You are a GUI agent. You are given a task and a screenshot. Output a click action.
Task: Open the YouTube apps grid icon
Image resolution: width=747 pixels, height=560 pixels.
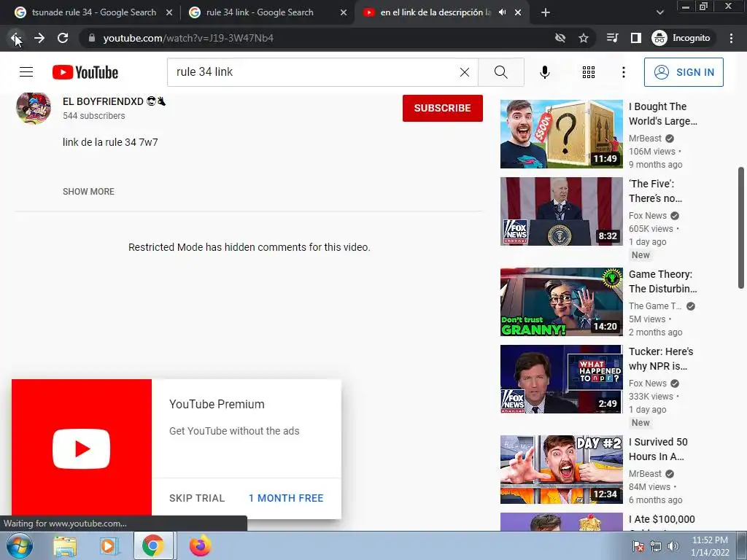tap(589, 72)
